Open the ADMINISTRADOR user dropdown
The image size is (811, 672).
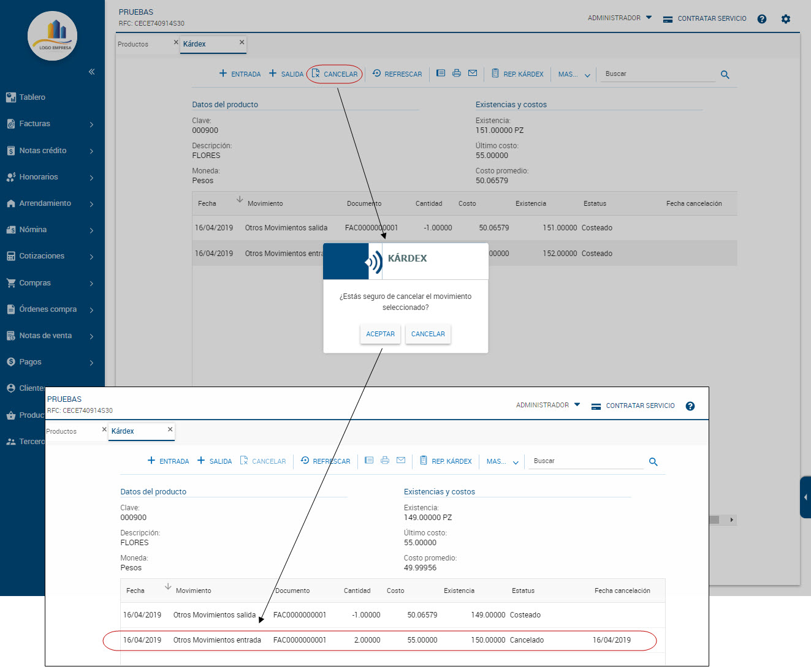[619, 18]
